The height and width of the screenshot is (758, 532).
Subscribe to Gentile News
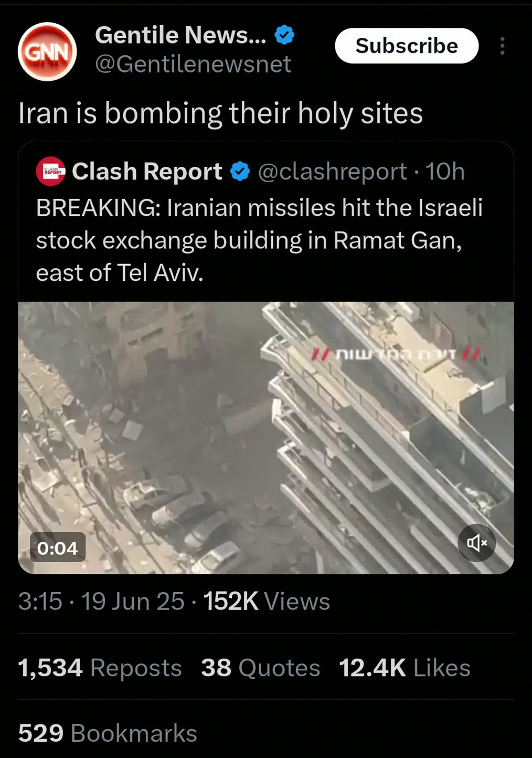[407, 46]
